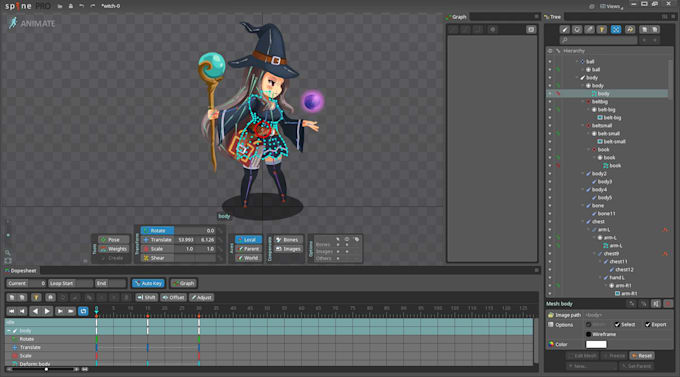680x377 pixels.
Task: Activate the Rotate transform tool
Action: coord(157,230)
